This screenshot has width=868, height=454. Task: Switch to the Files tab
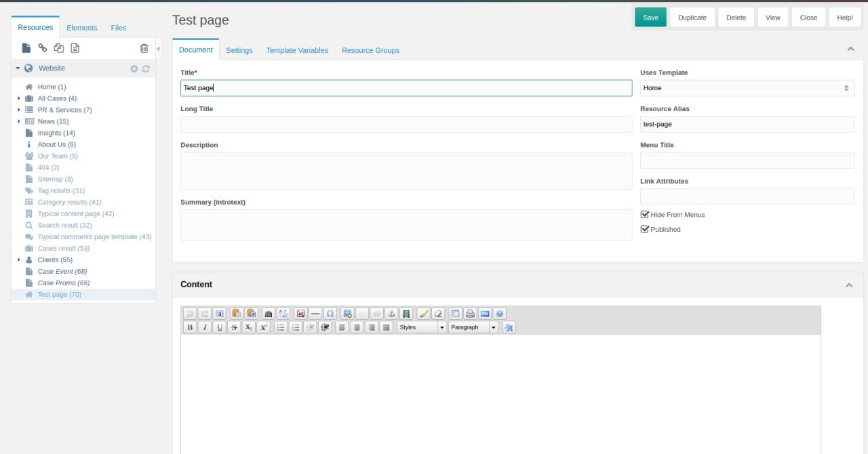click(119, 28)
